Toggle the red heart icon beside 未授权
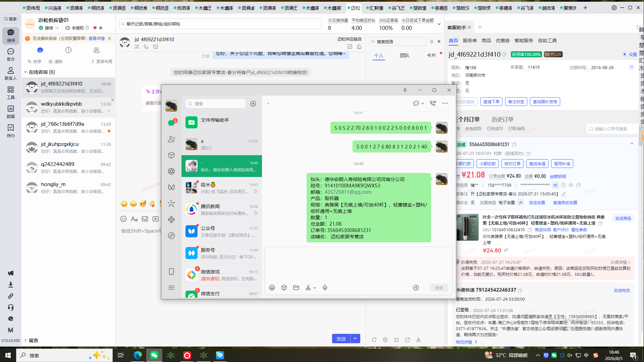644x362 pixels. tap(95, 28)
